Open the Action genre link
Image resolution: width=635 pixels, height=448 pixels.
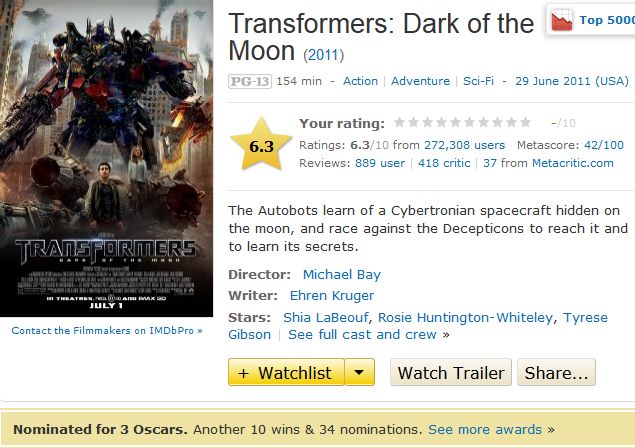[361, 81]
